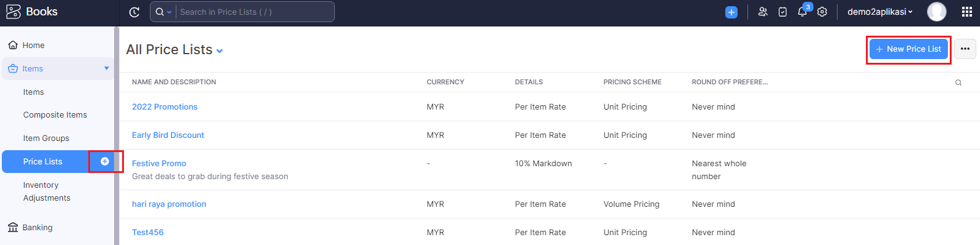Click the plus icon beside Price Lists
Image resolution: width=980 pixels, height=245 pixels.
[105, 161]
